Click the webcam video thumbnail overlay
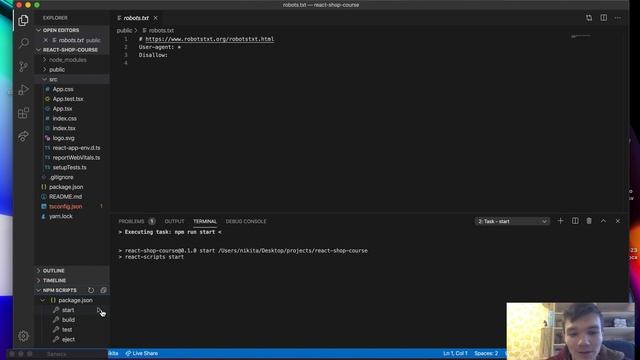This screenshot has height=360, width=640. (x=570, y=331)
